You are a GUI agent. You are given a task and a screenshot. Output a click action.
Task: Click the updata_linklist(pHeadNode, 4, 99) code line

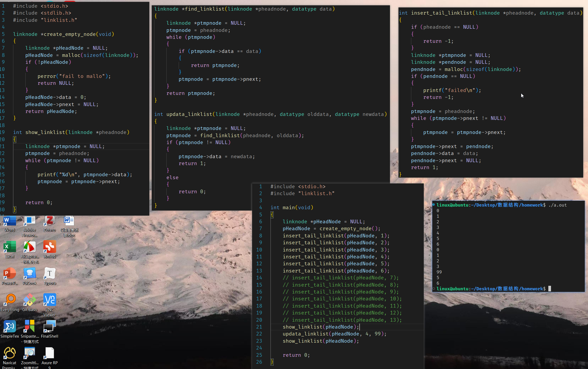[334, 334]
